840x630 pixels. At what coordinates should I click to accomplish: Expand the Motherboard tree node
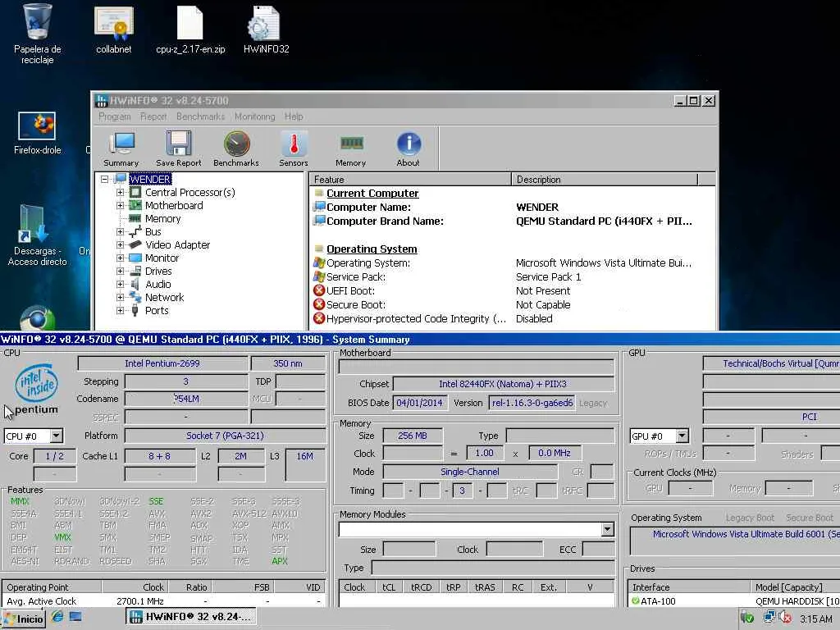click(x=121, y=206)
